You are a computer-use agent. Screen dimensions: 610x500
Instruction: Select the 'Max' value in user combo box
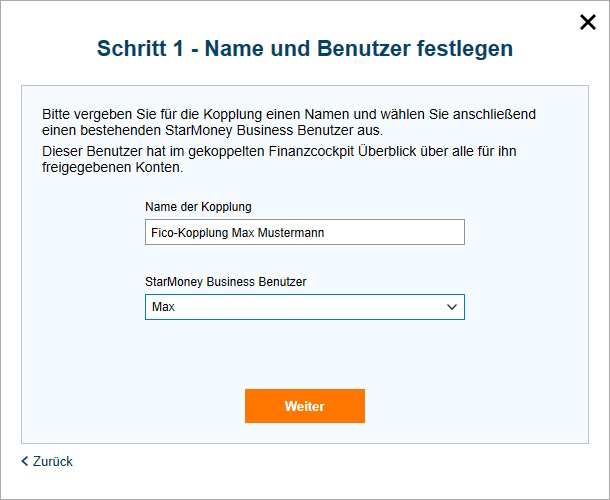coord(162,307)
